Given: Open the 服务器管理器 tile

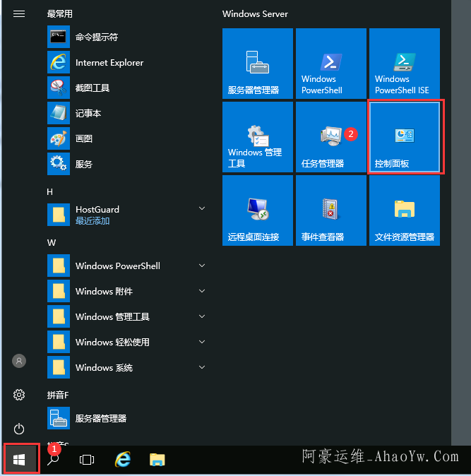Looking at the screenshot, I should 258,64.
